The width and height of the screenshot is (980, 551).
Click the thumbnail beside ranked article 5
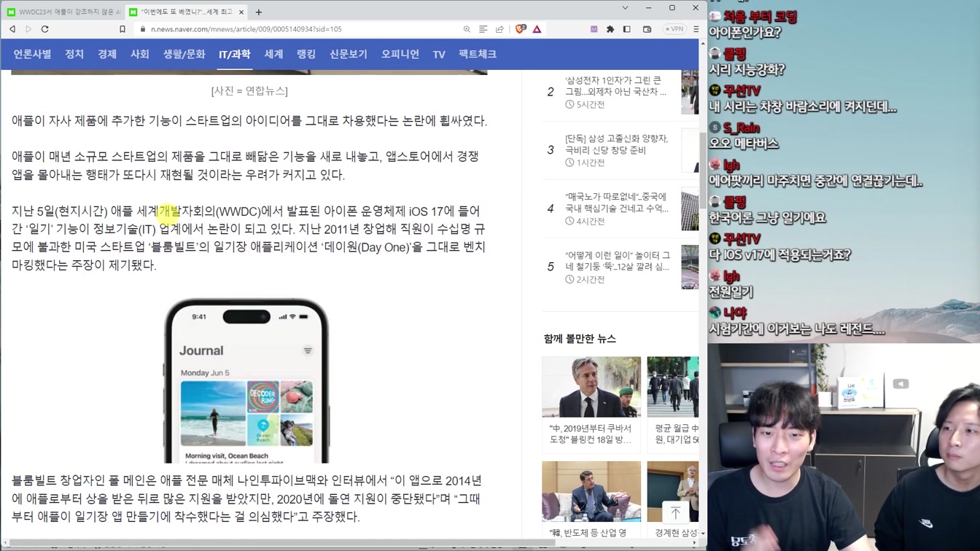(x=690, y=267)
